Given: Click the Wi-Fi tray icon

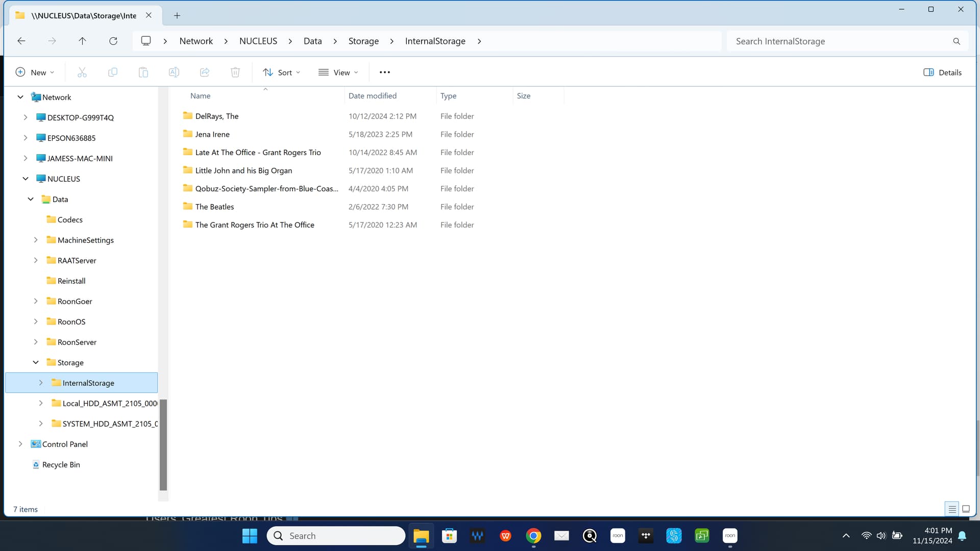Looking at the screenshot, I should 866,536.
